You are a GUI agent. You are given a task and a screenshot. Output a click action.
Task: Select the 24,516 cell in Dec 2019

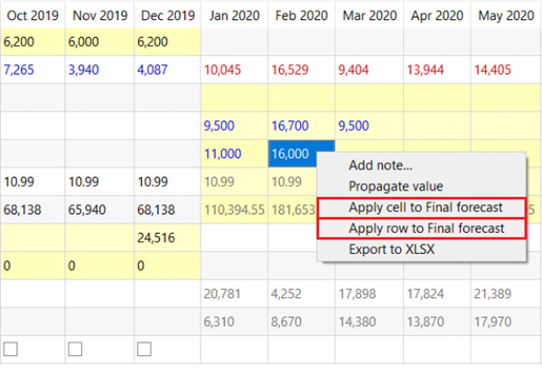pyautogui.click(x=155, y=238)
